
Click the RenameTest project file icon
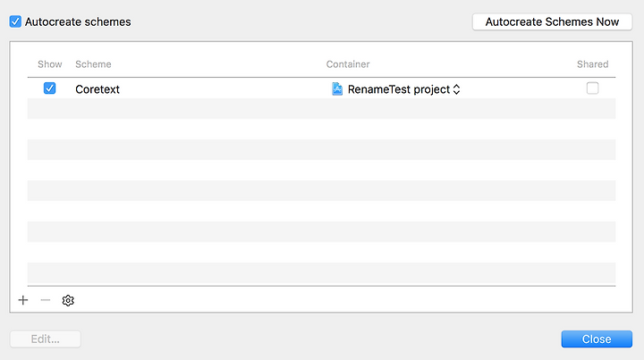click(x=337, y=89)
